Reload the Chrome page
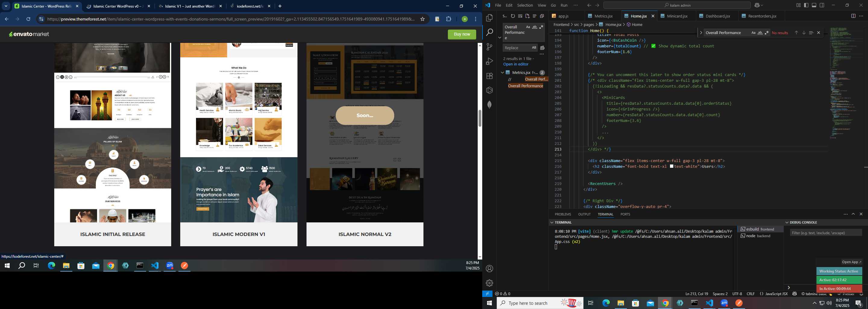 28,19
